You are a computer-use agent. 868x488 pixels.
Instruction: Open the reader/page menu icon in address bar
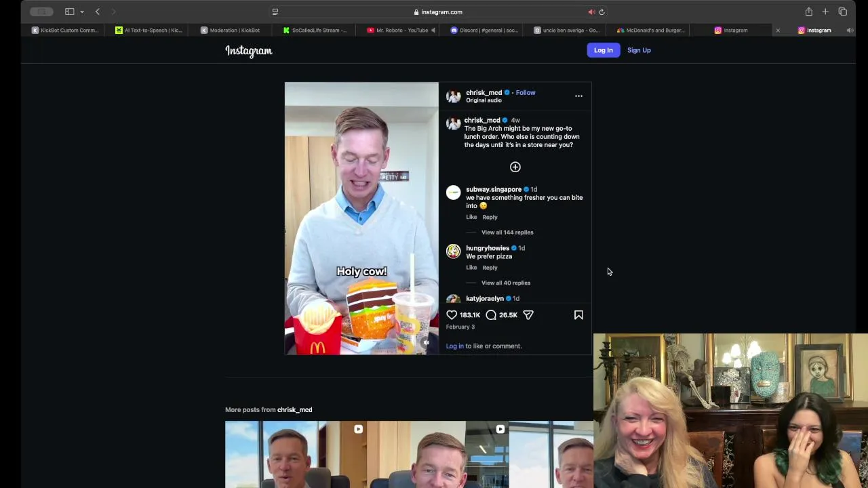[x=275, y=12]
